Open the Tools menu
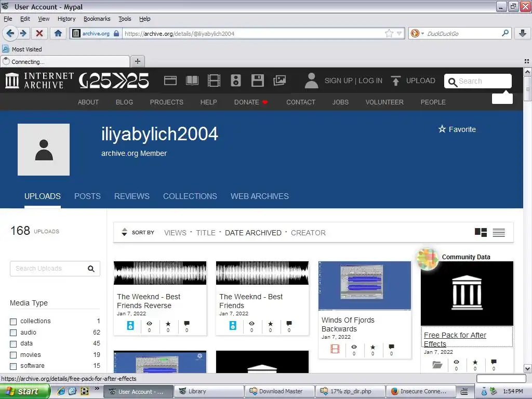 coord(125,19)
